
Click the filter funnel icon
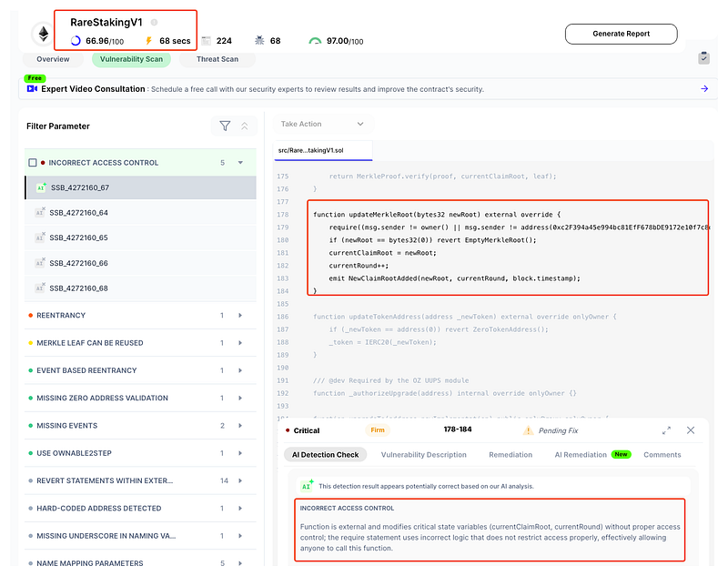click(225, 126)
